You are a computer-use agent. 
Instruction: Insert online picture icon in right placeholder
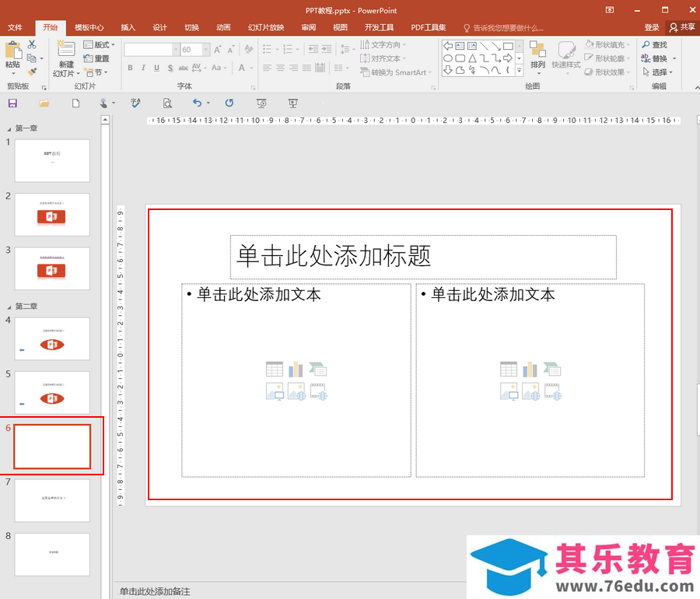pos(530,391)
